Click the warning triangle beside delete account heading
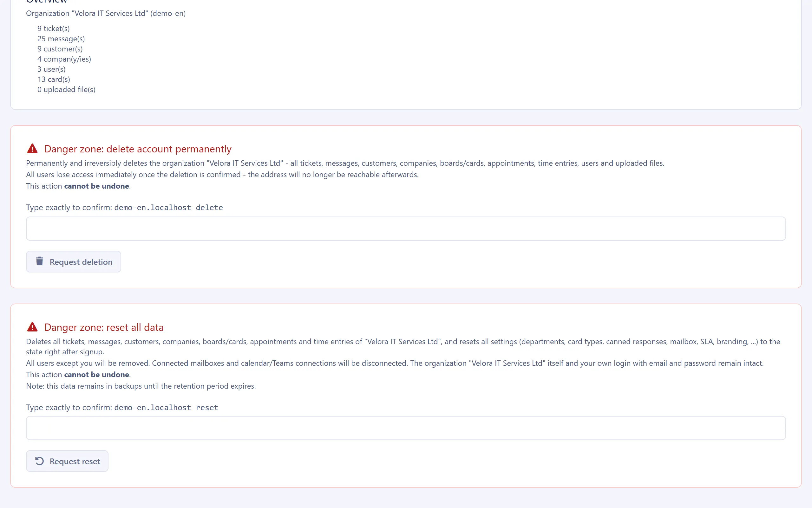812x508 pixels. (x=32, y=149)
